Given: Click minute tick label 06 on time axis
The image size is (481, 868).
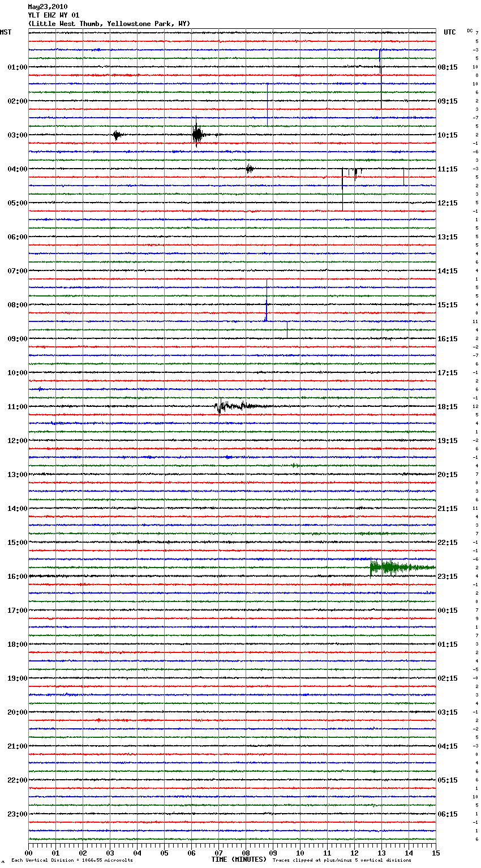Looking at the screenshot, I should [x=191, y=853].
